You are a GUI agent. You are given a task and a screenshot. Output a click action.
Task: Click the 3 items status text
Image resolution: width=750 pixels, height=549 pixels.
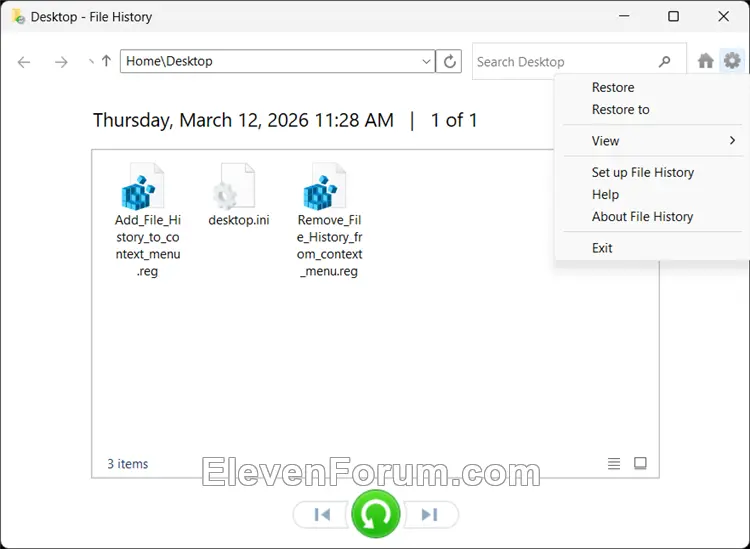click(x=128, y=464)
